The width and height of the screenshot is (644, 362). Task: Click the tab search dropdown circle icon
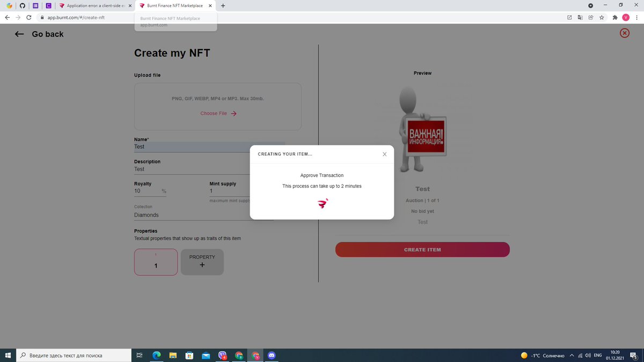[x=590, y=5]
